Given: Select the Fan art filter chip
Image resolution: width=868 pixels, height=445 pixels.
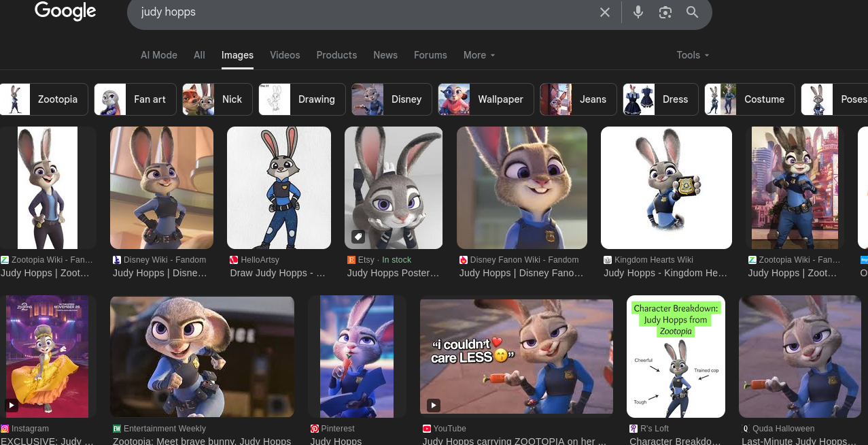Looking at the screenshot, I should point(135,99).
